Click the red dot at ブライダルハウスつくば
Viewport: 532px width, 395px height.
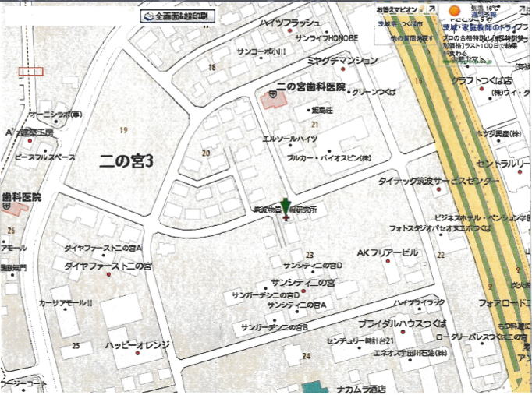pos(388,333)
